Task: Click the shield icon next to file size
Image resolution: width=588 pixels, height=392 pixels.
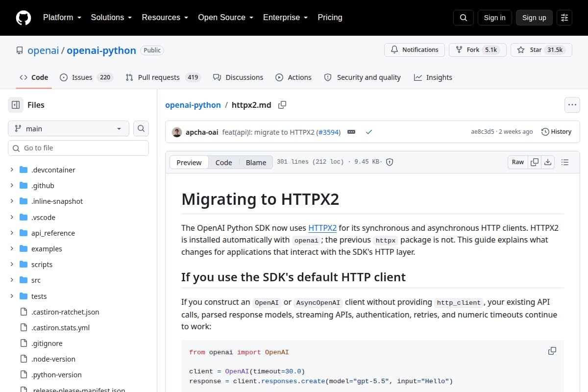Action: click(x=390, y=162)
